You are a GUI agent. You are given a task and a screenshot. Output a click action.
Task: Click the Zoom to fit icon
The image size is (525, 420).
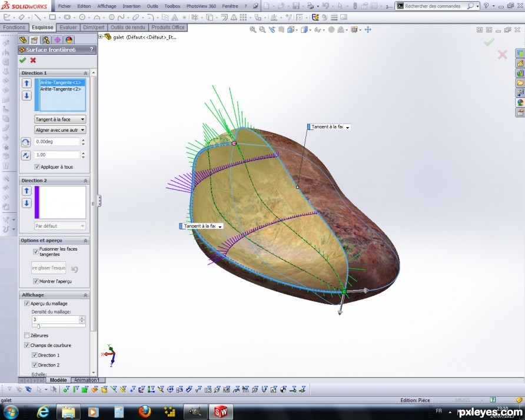tap(253, 30)
